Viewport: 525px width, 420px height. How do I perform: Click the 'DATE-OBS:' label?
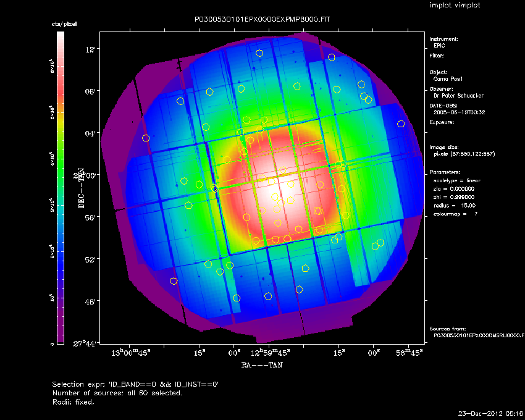443,106
